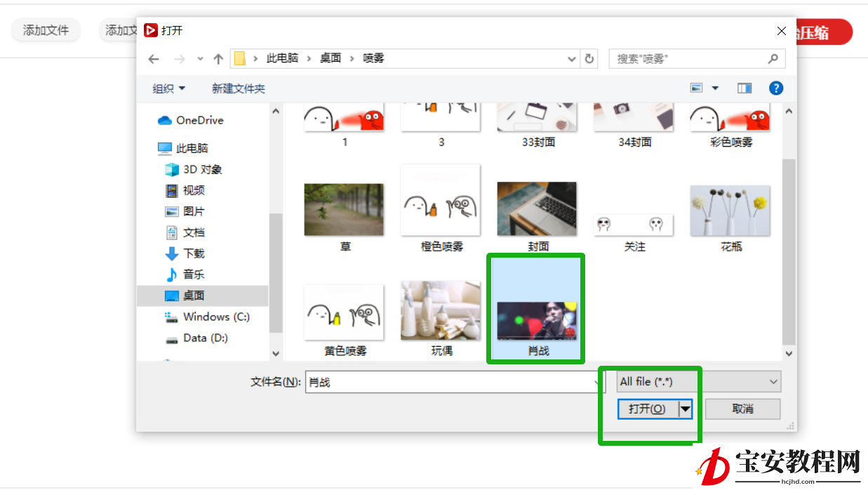Open 3D 对象 in the sidebar
Screen dimensions: 868x490
[x=194, y=169]
